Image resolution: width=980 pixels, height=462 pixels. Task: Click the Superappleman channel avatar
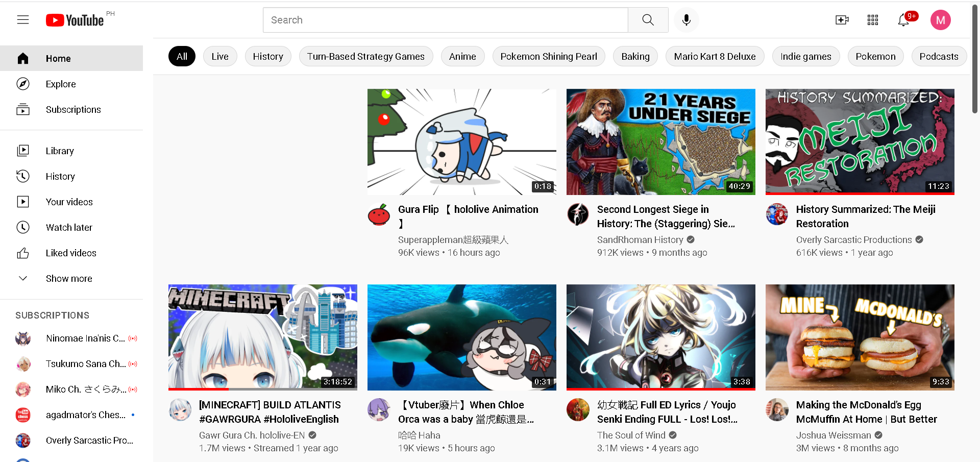[379, 214]
